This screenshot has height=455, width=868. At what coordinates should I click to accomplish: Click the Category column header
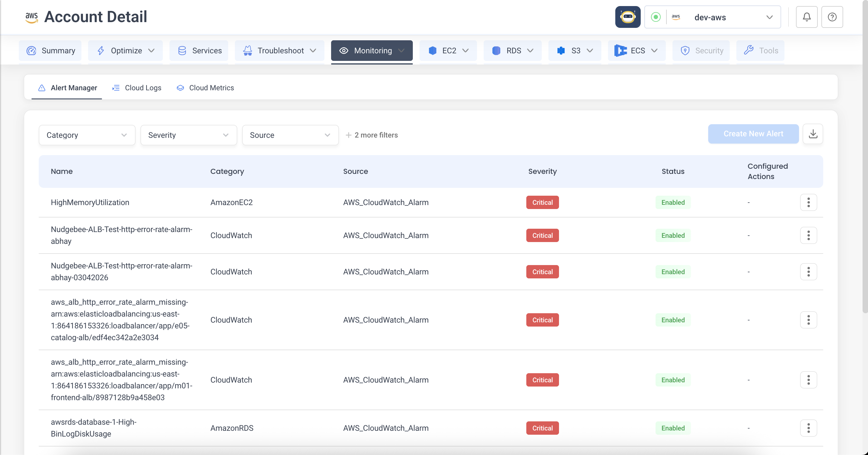227,172
